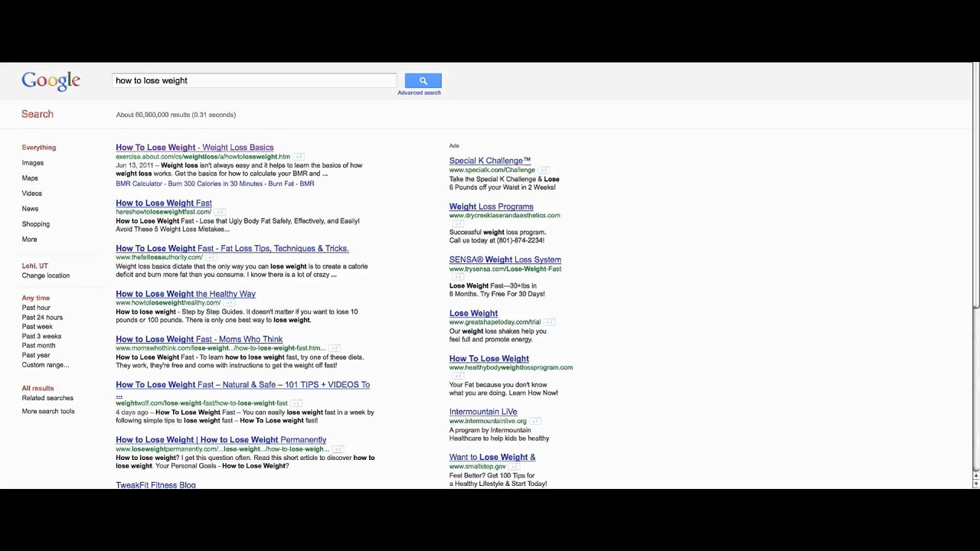Viewport: 980px width, 551px height.
Task: Open Natural & Safe 101 TIPS + VIDEOS result
Action: point(243,384)
